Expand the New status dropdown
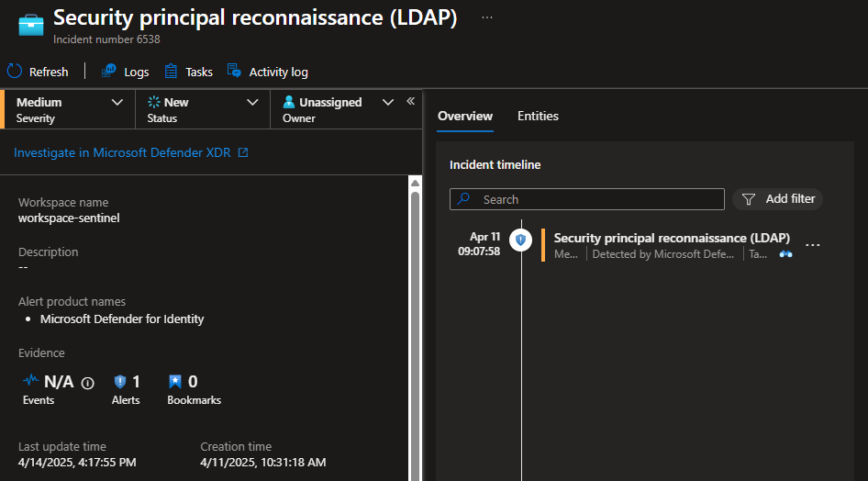The height and width of the screenshot is (481, 868). click(x=252, y=102)
